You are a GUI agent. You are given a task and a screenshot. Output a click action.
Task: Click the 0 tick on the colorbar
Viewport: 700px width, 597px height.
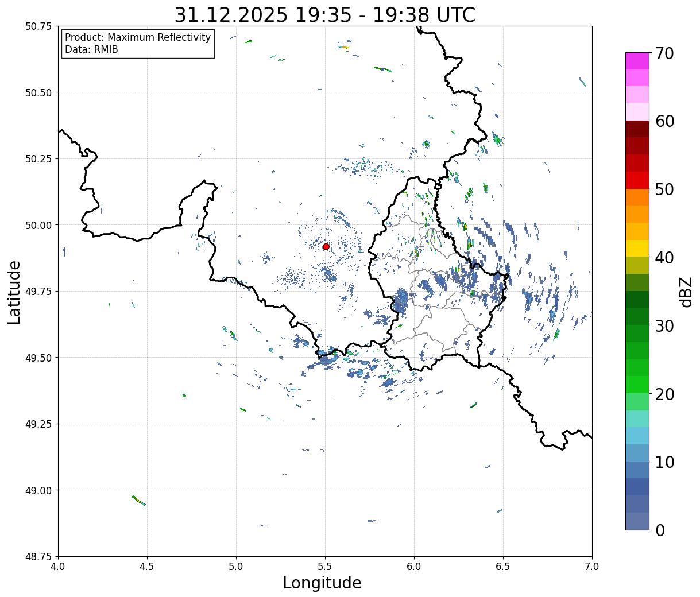660,530
